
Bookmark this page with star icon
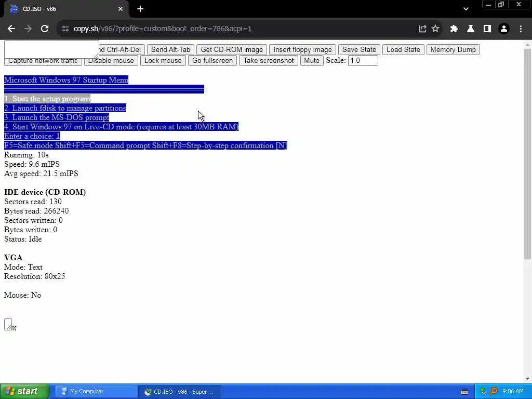pyautogui.click(x=435, y=29)
